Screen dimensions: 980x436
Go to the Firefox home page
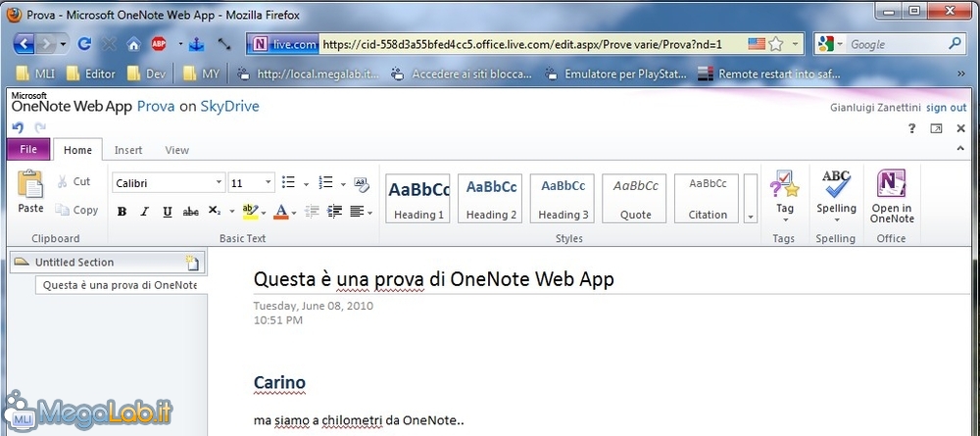pos(133,44)
